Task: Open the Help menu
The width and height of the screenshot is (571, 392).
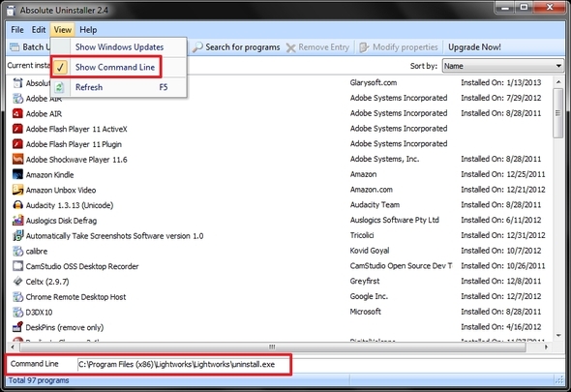Action: coord(88,30)
